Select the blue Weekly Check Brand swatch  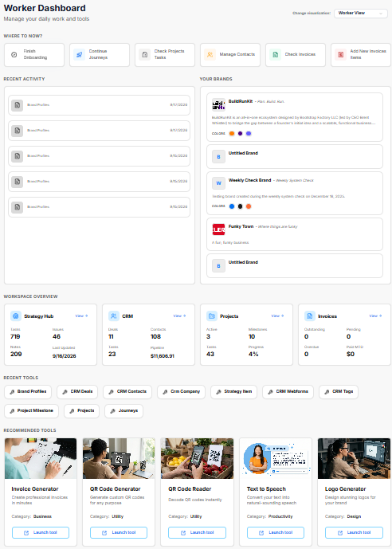(232, 206)
